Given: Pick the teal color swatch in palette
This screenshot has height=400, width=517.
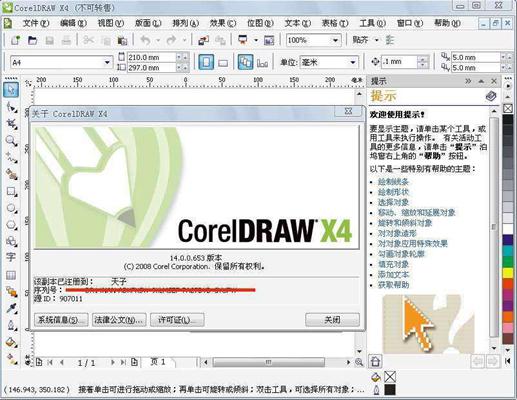Looking at the screenshot, I should [x=508, y=251].
